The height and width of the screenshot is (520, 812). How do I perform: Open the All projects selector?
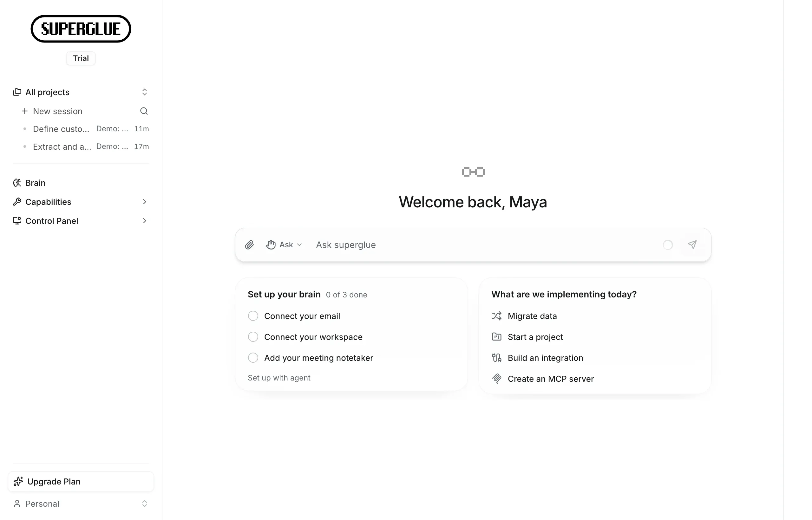[x=81, y=92]
